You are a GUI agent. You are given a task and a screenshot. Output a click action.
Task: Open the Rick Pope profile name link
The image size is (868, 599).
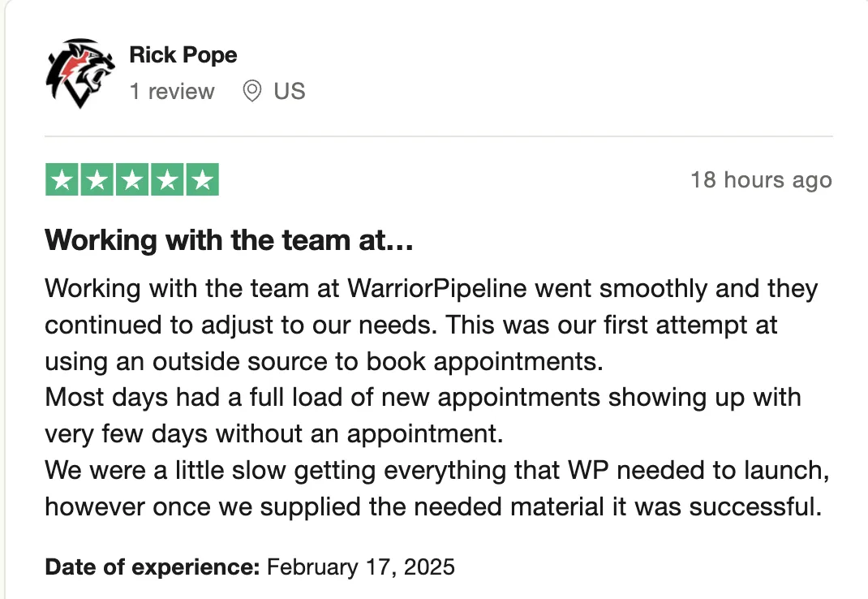point(183,55)
